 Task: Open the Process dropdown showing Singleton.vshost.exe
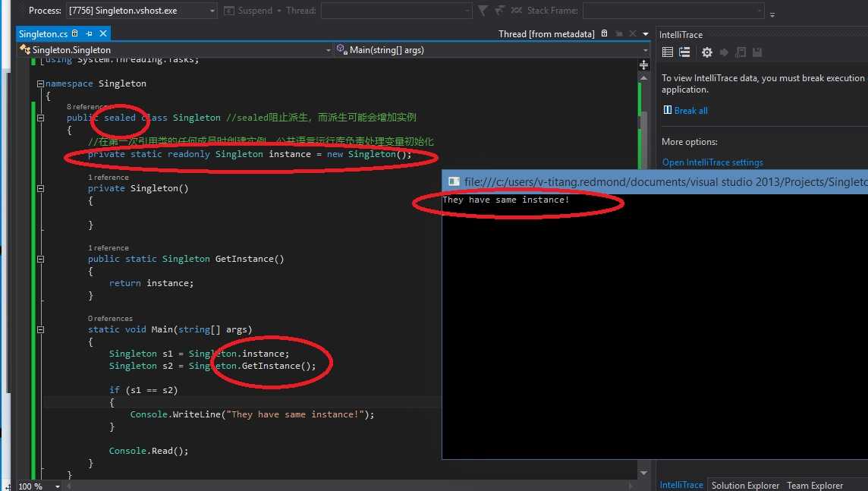pos(141,11)
